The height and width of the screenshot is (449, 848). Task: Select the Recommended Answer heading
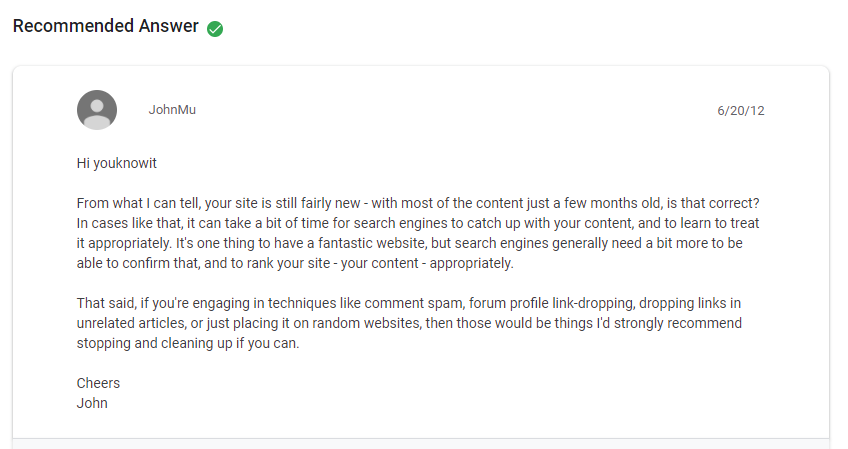tap(105, 26)
